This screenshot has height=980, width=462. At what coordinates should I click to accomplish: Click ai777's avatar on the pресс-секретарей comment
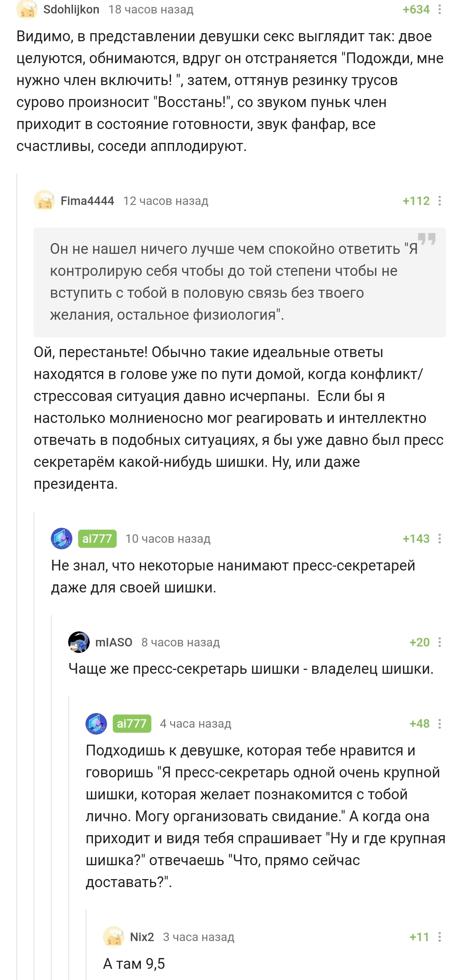(x=62, y=539)
